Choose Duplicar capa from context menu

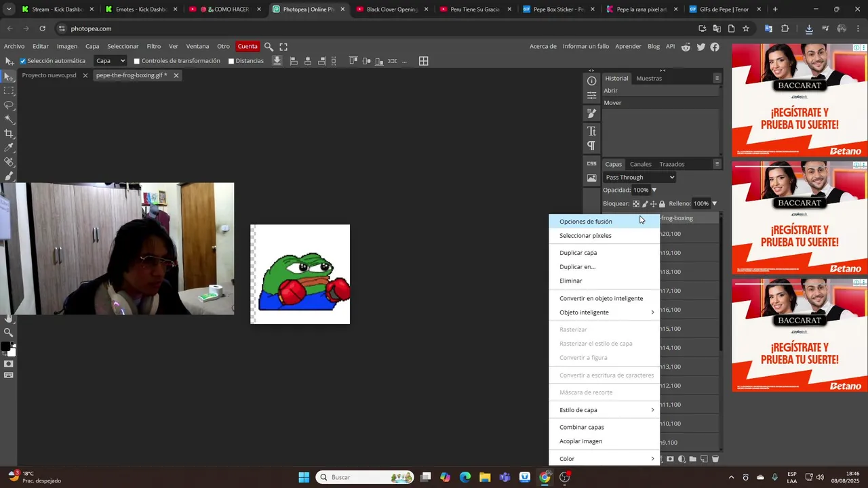point(604,253)
